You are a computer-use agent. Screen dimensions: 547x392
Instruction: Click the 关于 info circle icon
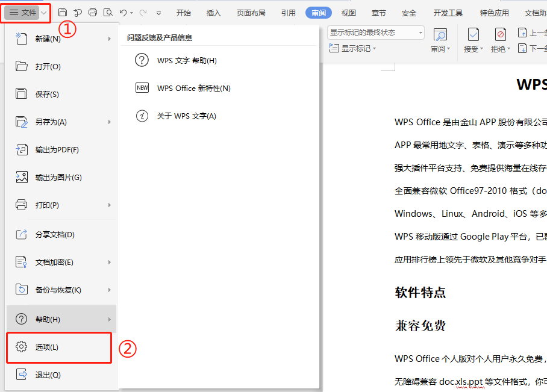point(142,116)
